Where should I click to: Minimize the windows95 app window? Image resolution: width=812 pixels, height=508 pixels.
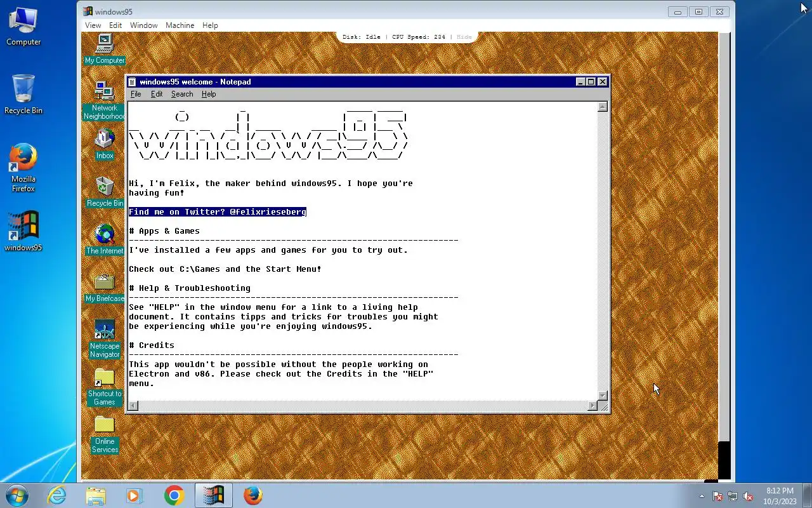[x=678, y=11]
